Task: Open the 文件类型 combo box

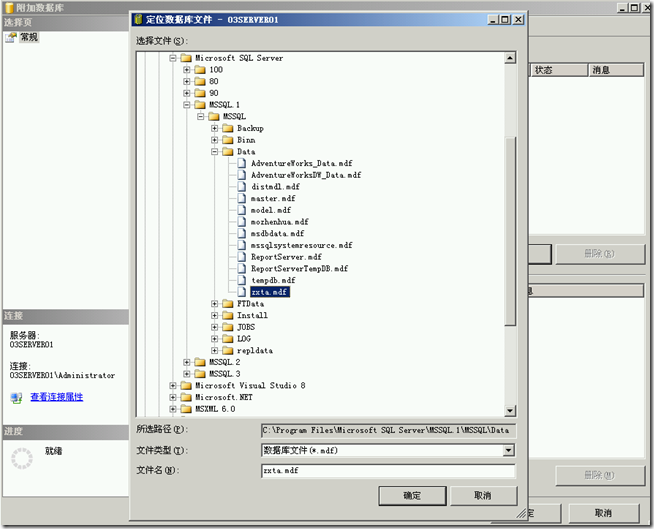Action: coord(388,450)
